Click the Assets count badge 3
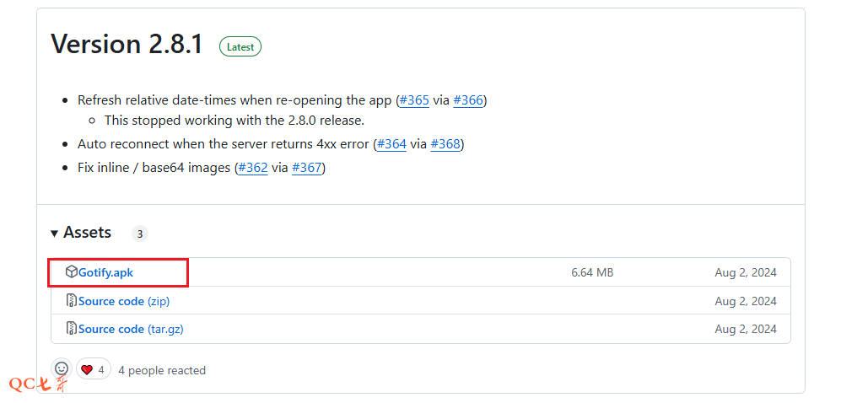This screenshot has height=403, width=868. [140, 234]
